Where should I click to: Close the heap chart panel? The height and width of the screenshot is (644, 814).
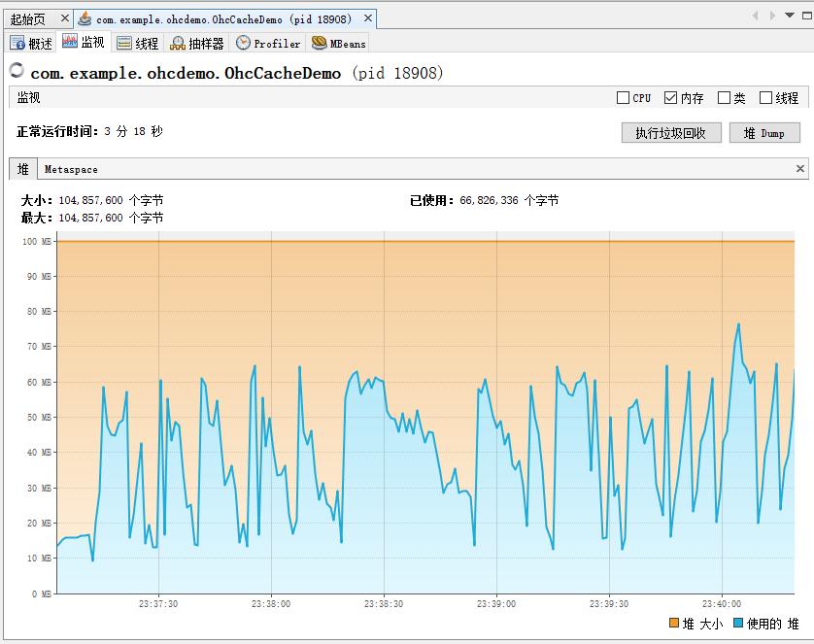click(x=800, y=169)
